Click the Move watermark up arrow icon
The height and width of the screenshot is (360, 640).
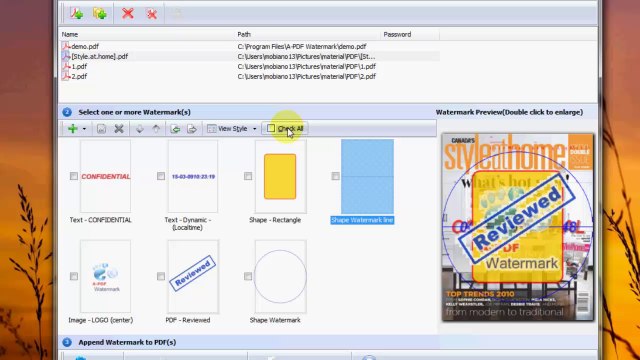point(156,129)
